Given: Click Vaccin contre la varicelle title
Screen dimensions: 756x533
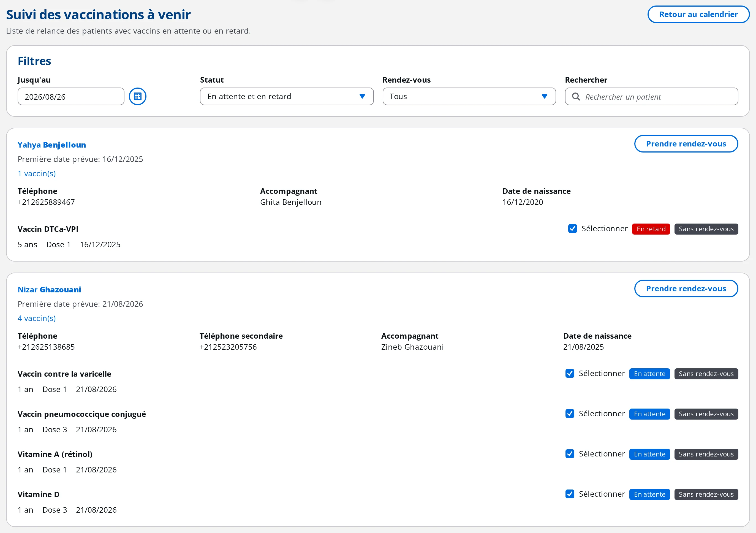Looking at the screenshot, I should point(64,374).
